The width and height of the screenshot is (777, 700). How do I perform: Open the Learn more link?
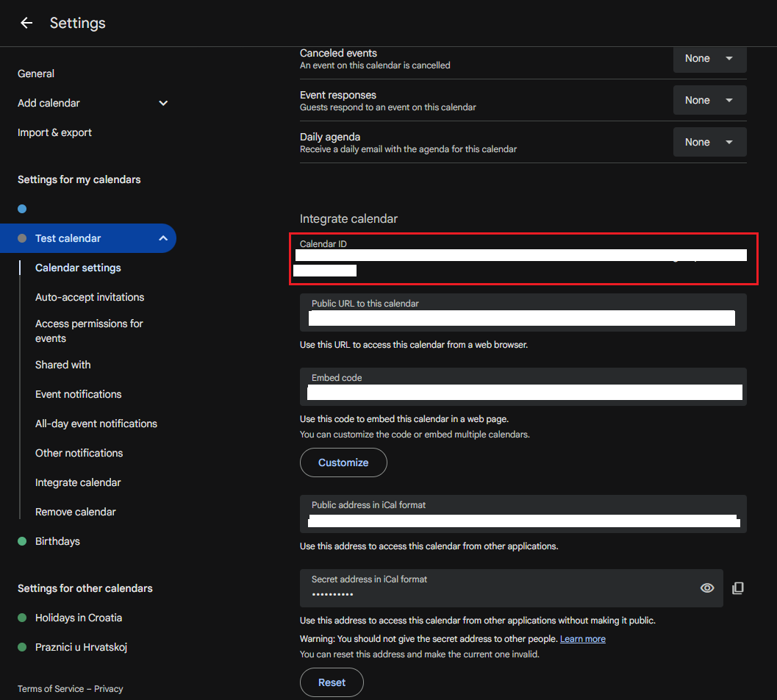(x=582, y=639)
